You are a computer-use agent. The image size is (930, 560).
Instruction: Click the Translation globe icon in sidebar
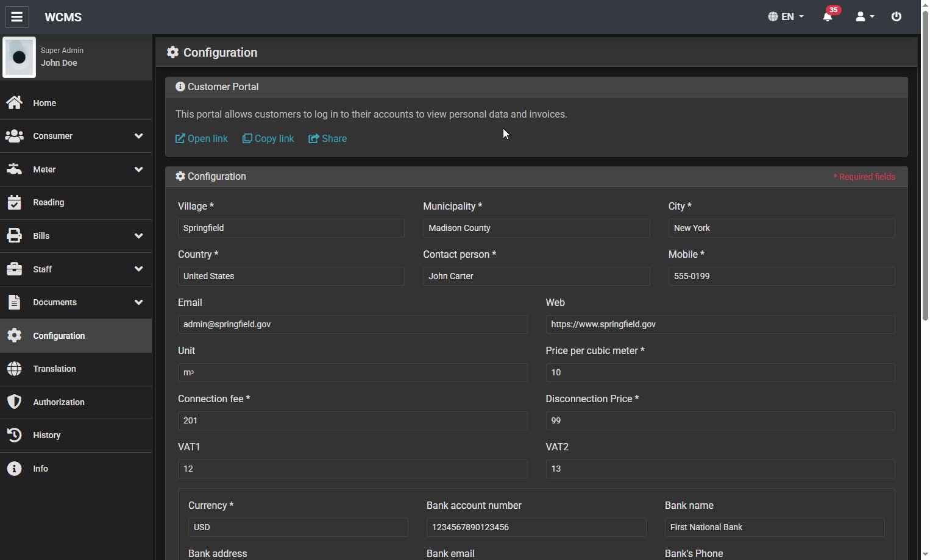[15, 369]
